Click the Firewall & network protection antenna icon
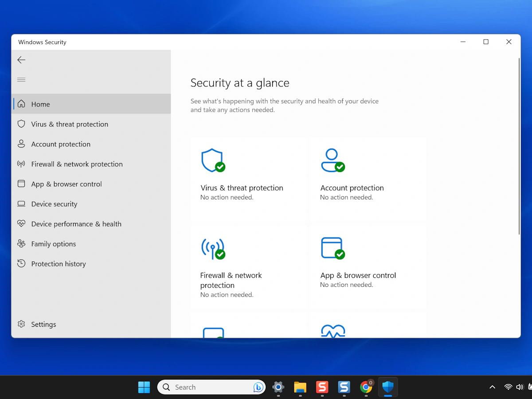Viewport: 532px width, 399px height. (x=213, y=248)
